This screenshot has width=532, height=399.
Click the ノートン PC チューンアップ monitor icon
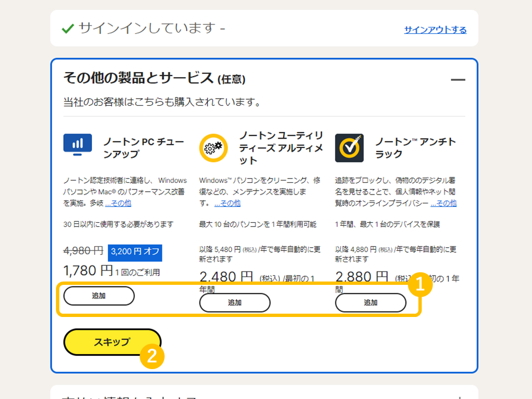click(78, 145)
